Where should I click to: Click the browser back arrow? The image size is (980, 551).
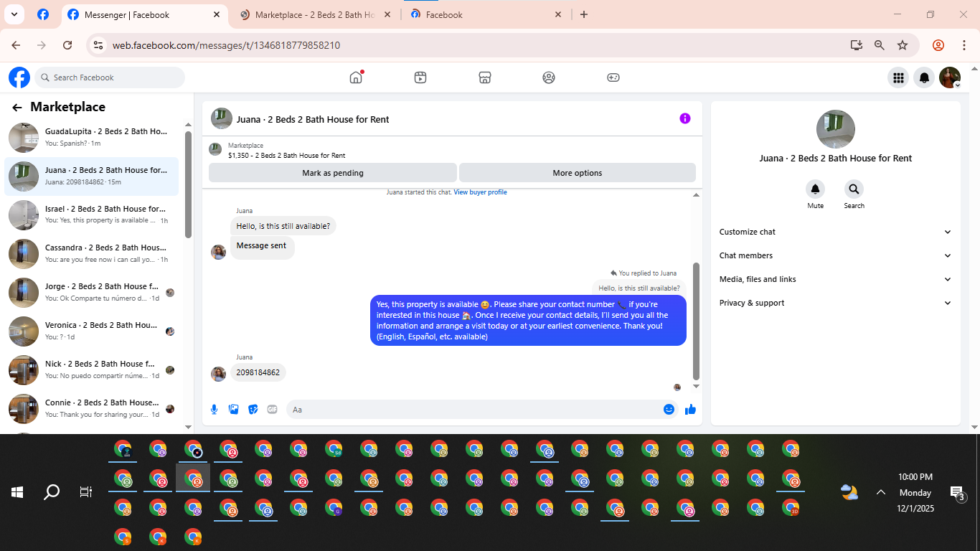click(16, 45)
